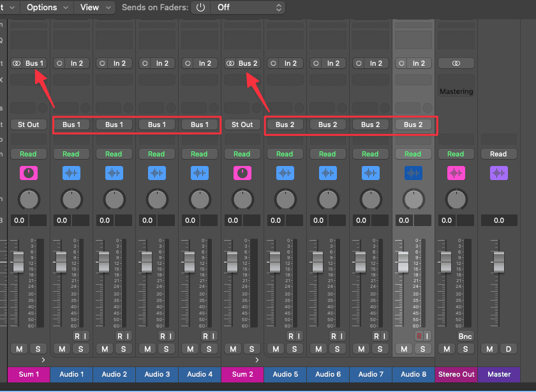Click the Audio 1 waveform icon
This screenshot has height=392, width=536.
(x=71, y=173)
